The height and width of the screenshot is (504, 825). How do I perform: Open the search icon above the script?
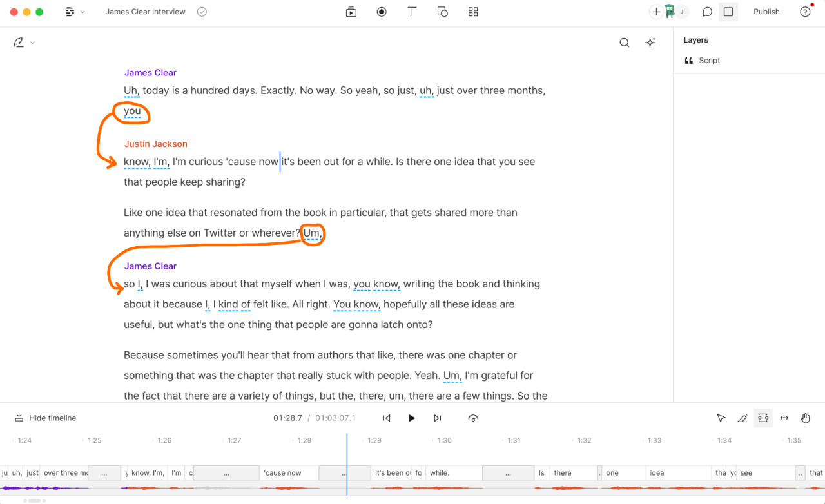(x=624, y=42)
